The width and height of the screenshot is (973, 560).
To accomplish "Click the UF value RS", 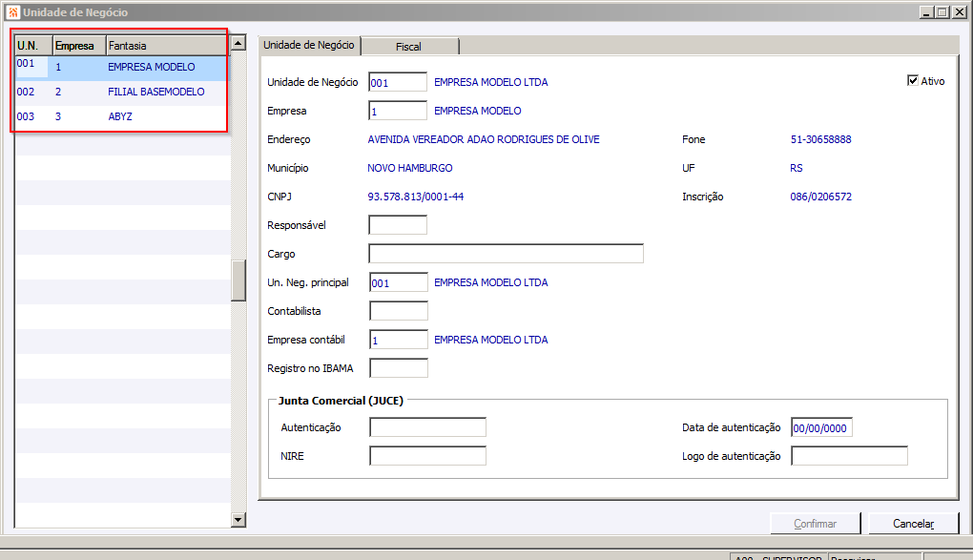I will pyautogui.click(x=797, y=168).
